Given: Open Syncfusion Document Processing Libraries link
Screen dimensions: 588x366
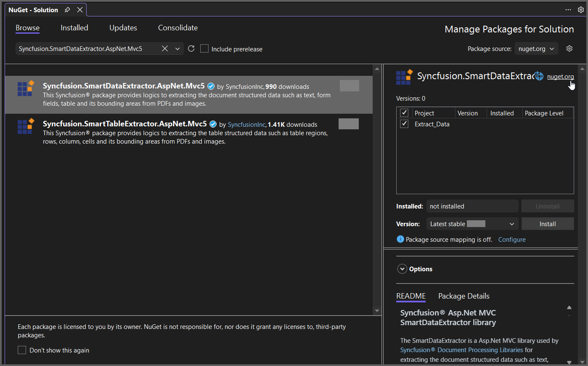Looking at the screenshot, I should point(462,350).
